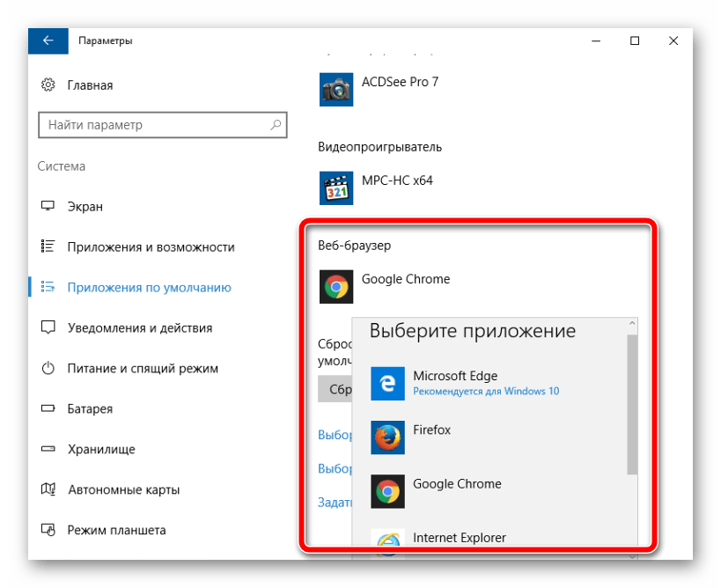Pick the Google Chrome icon in app picker

[x=387, y=490]
